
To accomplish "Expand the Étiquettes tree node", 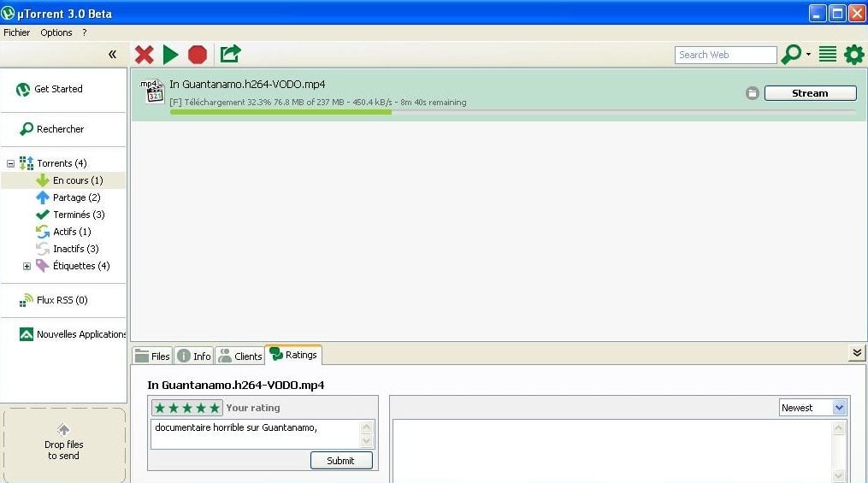I will tap(27, 266).
